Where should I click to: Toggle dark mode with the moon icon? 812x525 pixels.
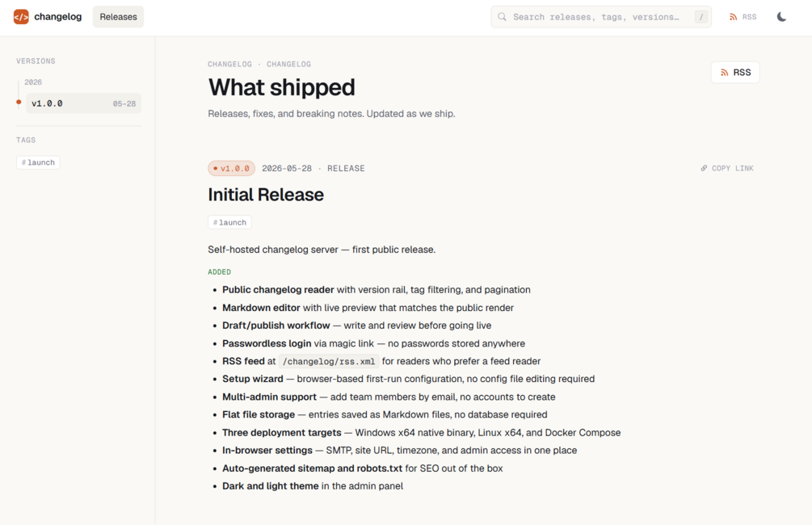[x=781, y=17]
